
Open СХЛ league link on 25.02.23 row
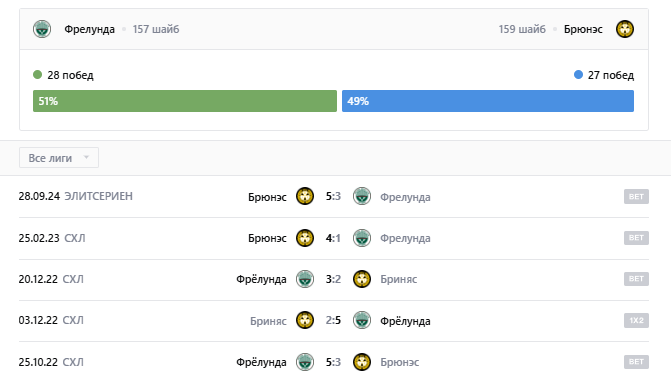tap(74, 238)
